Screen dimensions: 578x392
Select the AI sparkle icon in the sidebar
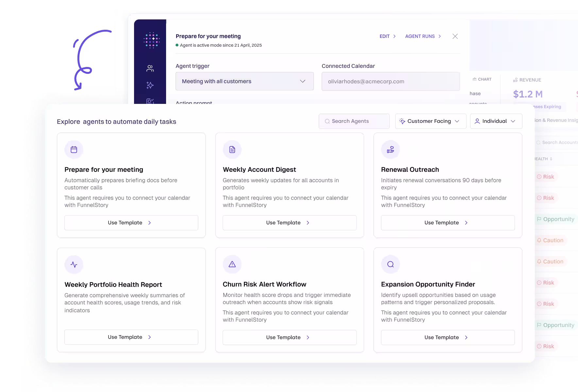(150, 86)
